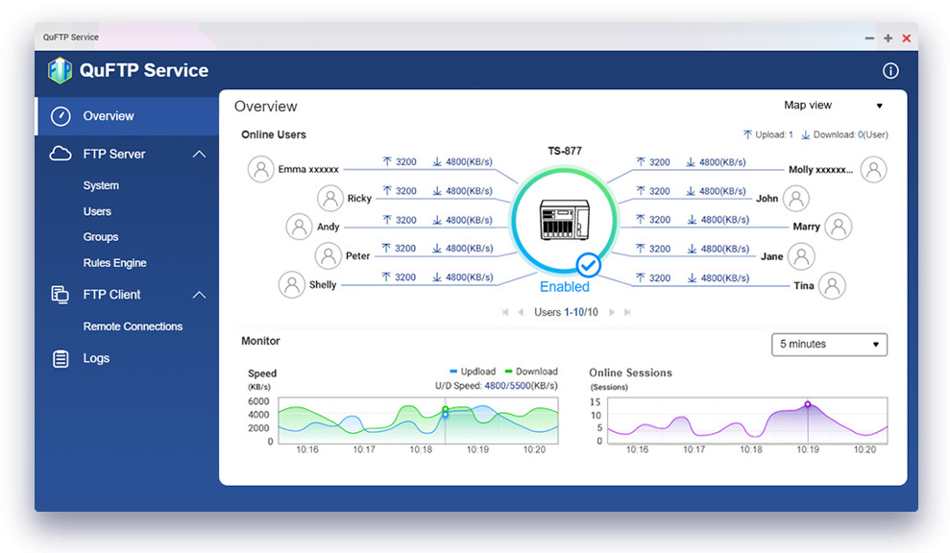This screenshot has height=553, width=950.
Task: Open the Logs menu item
Action: point(96,359)
